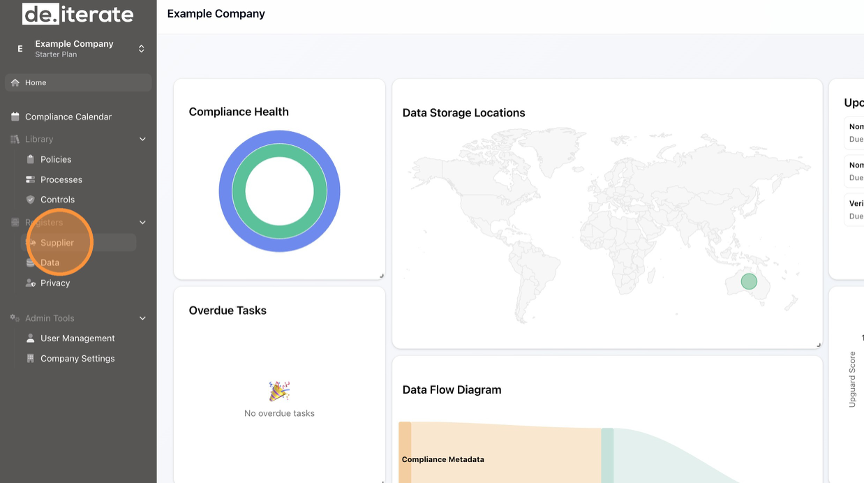
Task: Click the Australia marker on the map
Action: point(749,282)
